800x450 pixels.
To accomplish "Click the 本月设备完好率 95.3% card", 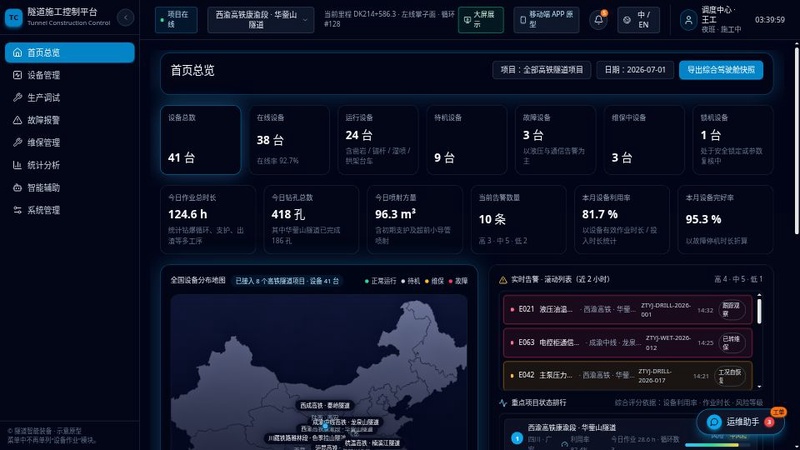I will (x=726, y=219).
